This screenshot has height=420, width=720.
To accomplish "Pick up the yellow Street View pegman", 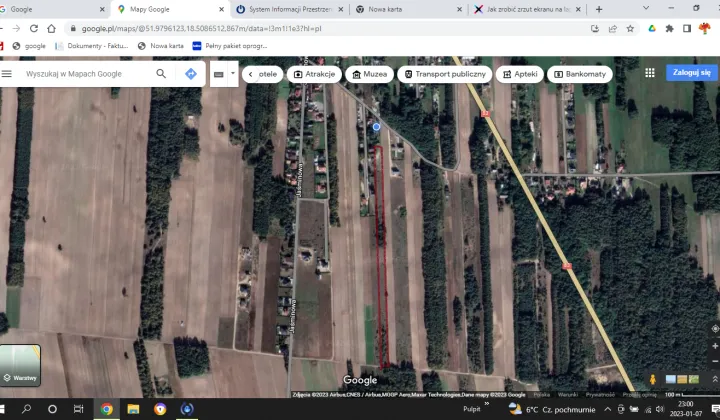I will [652, 379].
